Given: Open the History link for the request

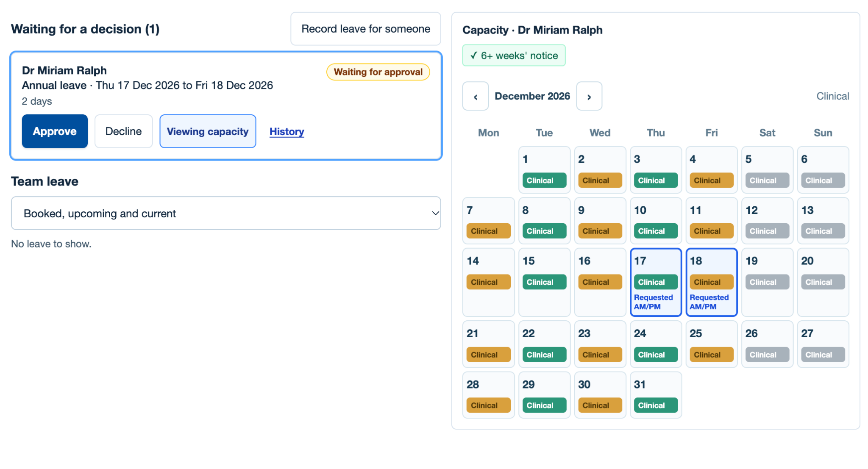Looking at the screenshot, I should pos(287,132).
